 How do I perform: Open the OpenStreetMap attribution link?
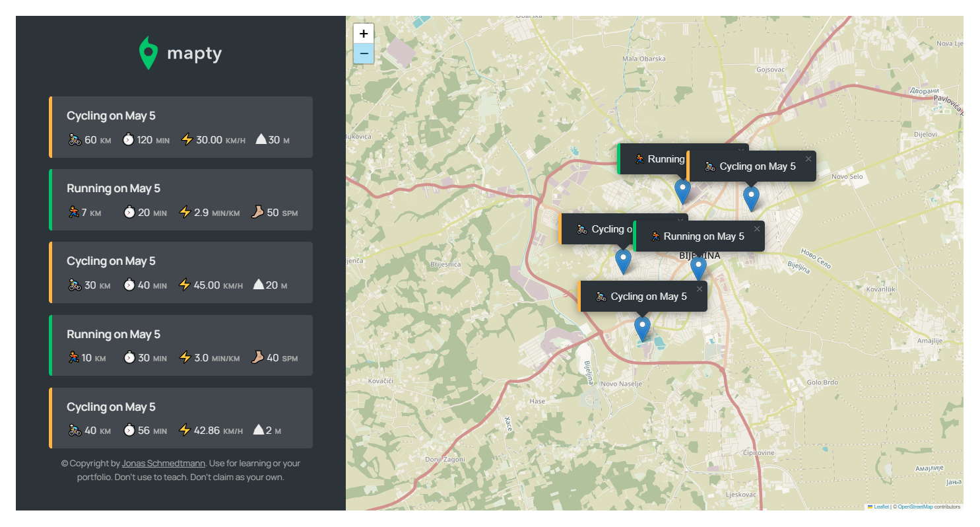tap(915, 507)
